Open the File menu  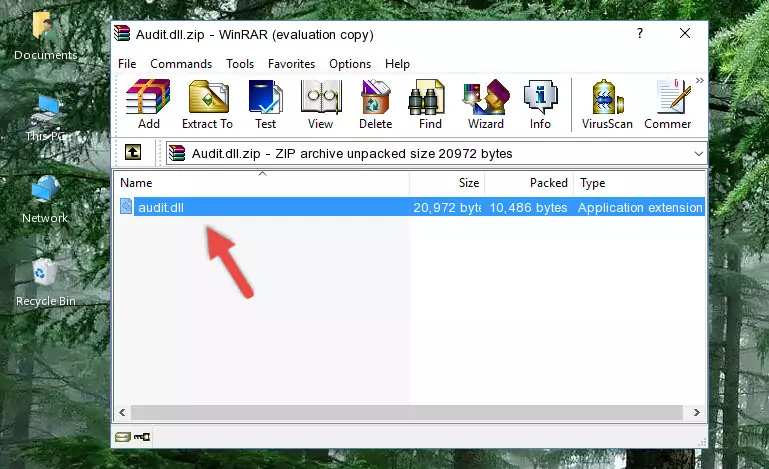127,64
